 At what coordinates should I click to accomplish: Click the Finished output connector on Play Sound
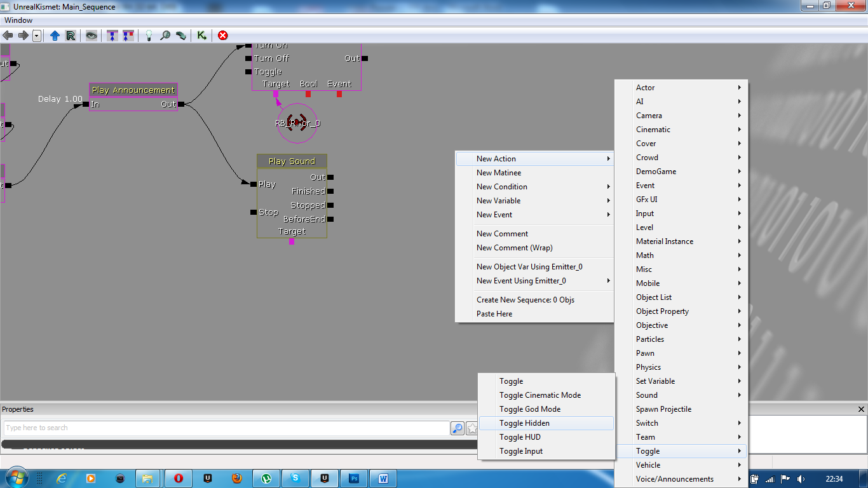click(x=330, y=191)
